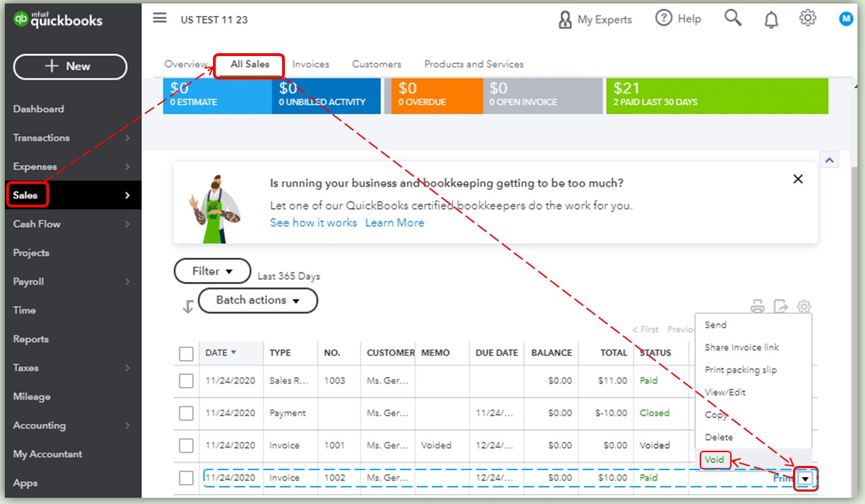The height and width of the screenshot is (504, 865).
Task: Open the top settings gear
Action: point(808,18)
